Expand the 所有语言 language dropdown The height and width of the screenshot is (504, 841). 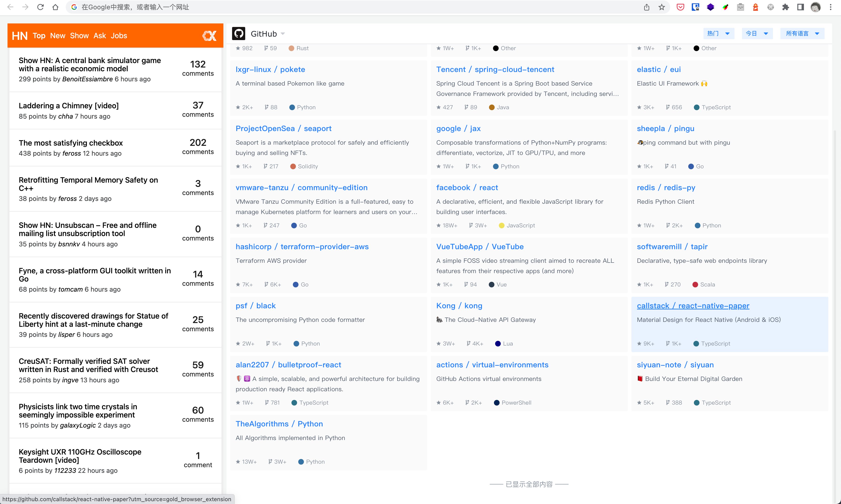tap(802, 34)
